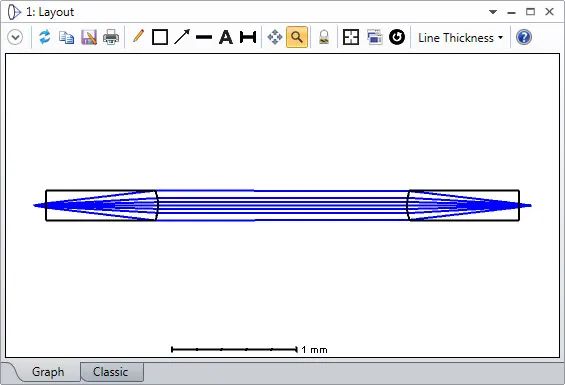Viewport: 565px width, 385px height.
Task: Save the layout with the save icon
Action: pyautogui.click(x=89, y=37)
